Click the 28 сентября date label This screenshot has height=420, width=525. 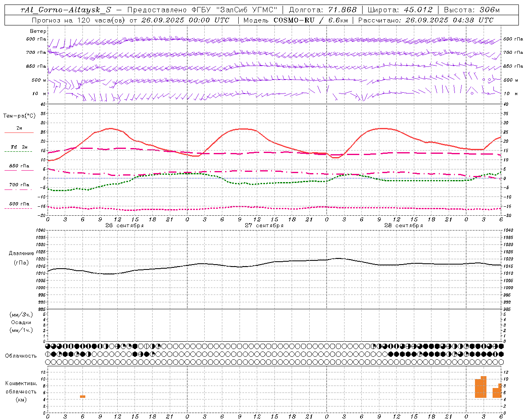[x=403, y=226]
